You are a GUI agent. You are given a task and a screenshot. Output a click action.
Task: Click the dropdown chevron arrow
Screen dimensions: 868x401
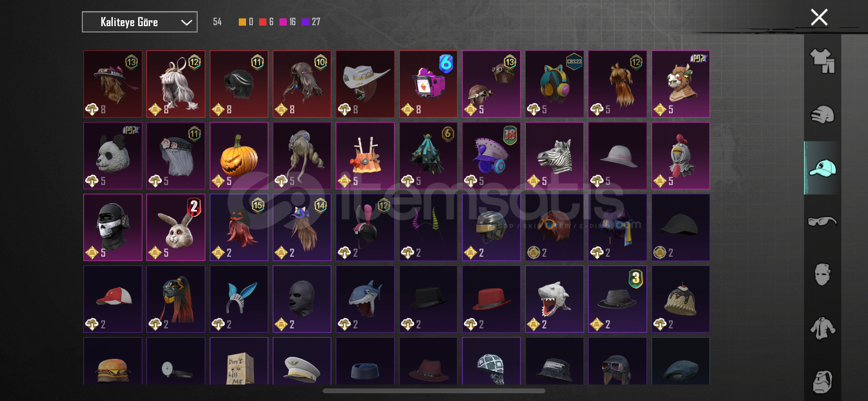(x=186, y=22)
